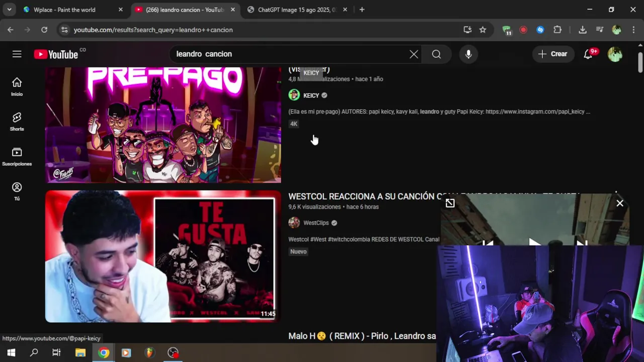
Task: Open the Windows Start menu
Action: click(x=11, y=352)
